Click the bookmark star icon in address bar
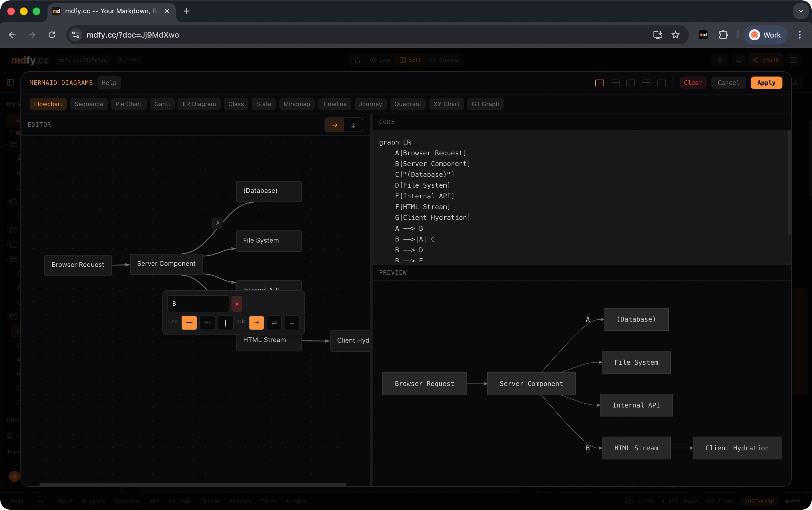 [x=676, y=35]
